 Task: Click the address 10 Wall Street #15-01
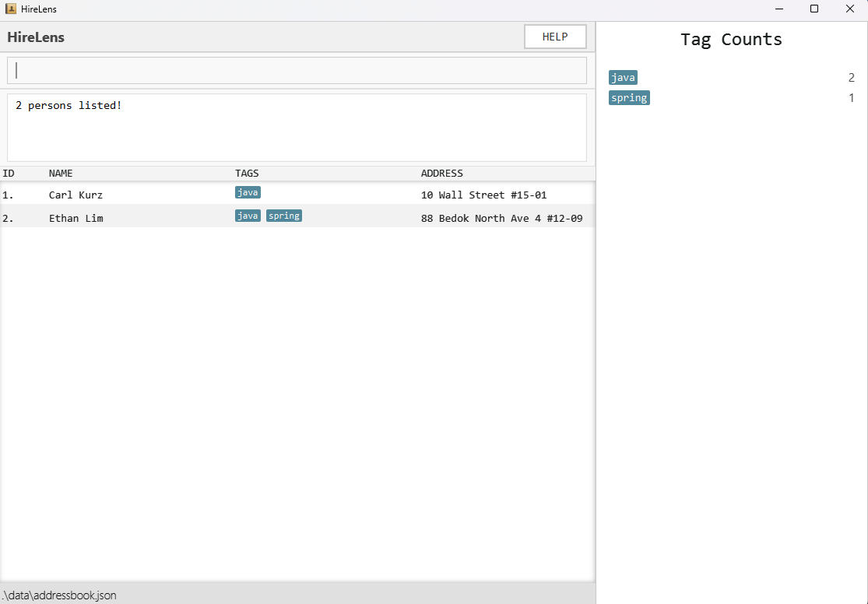point(483,195)
